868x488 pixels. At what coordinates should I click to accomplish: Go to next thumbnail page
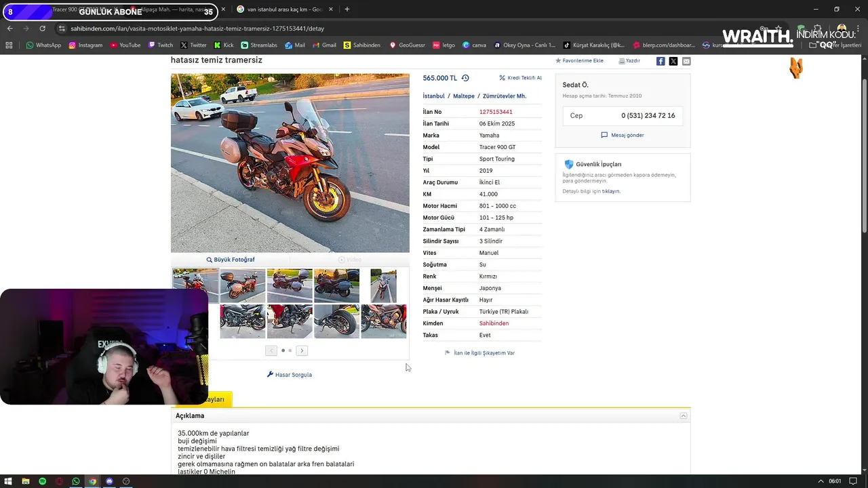click(302, 350)
